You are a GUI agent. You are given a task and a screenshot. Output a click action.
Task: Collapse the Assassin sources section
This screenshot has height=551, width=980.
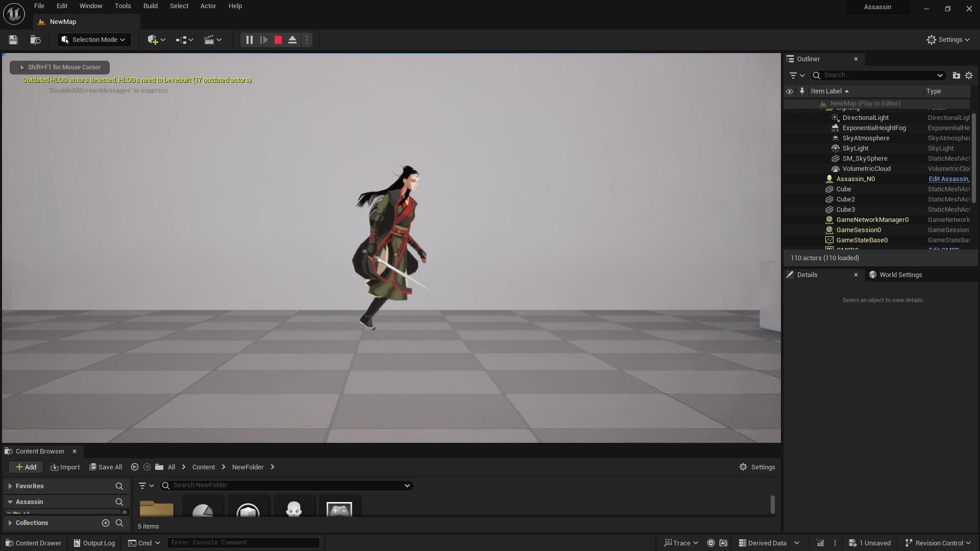coord(10,502)
